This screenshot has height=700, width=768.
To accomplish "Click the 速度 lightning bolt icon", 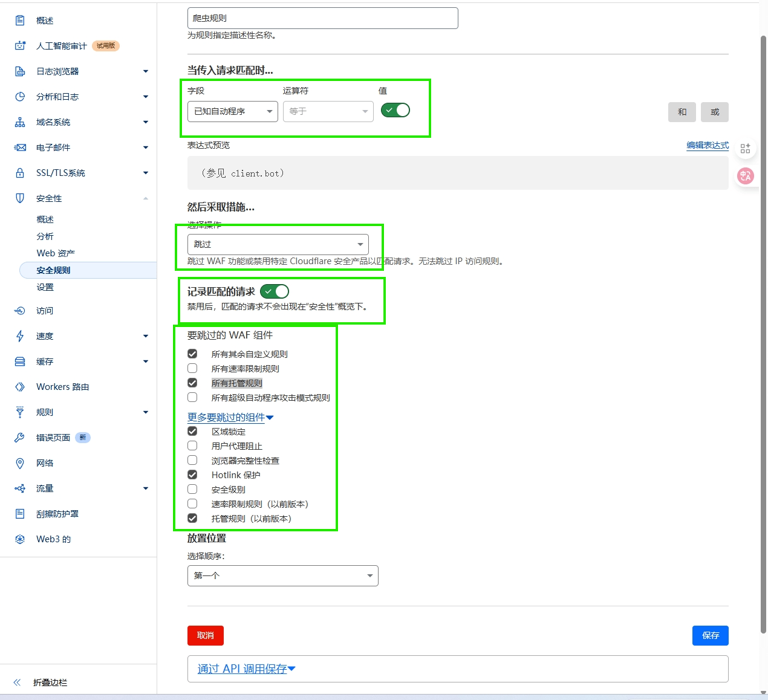I will click(x=20, y=336).
